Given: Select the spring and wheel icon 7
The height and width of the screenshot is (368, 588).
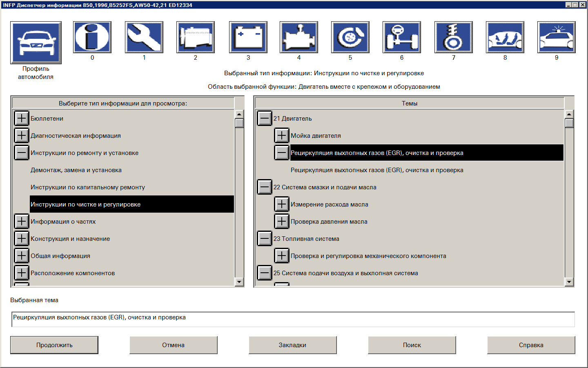Looking at the screenshot, I should [453, 37].
